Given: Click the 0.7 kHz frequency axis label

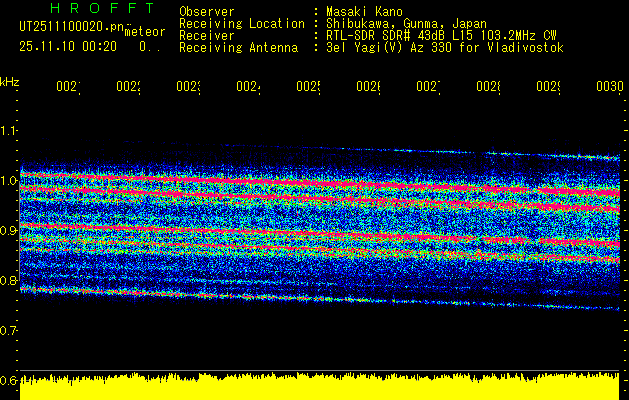Looking at the screenshot, I should click(9, 331).
